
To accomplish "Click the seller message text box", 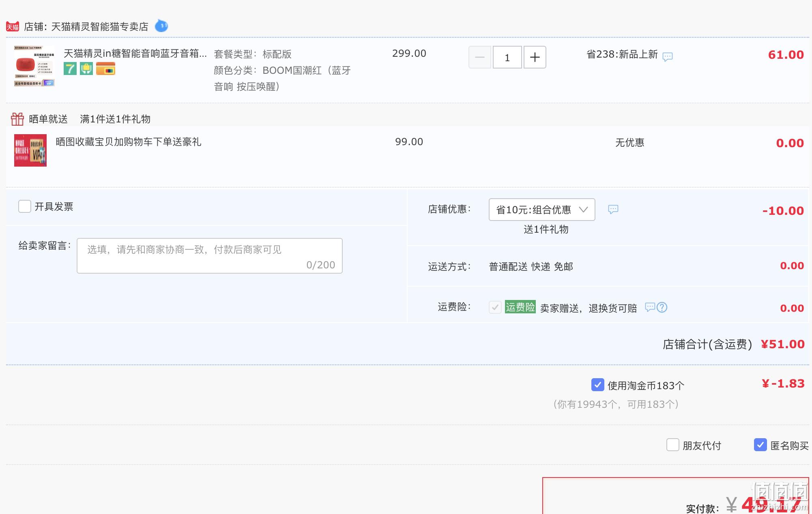I will click(210, 256).
